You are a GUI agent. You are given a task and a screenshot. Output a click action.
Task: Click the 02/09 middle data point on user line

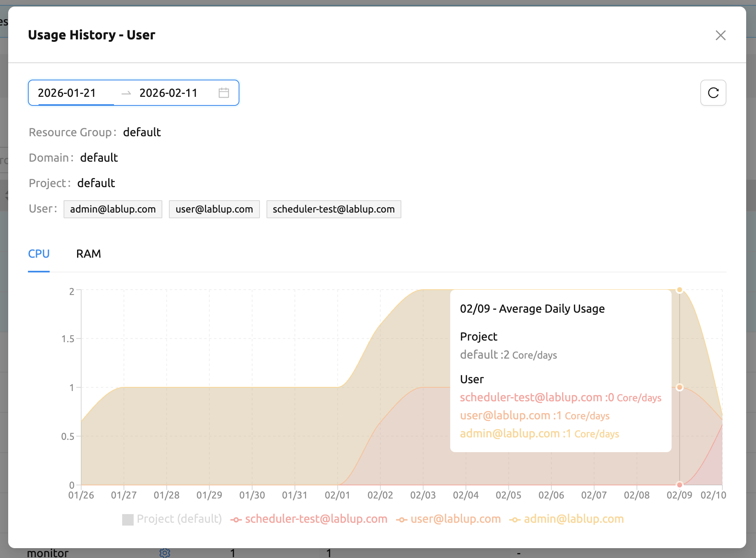[679, 387]
